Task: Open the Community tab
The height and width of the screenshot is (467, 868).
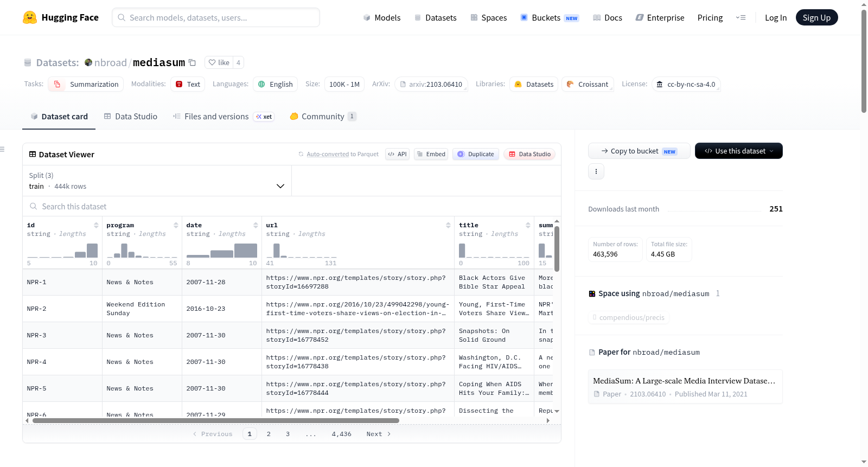Action: [x=323, y=116]
